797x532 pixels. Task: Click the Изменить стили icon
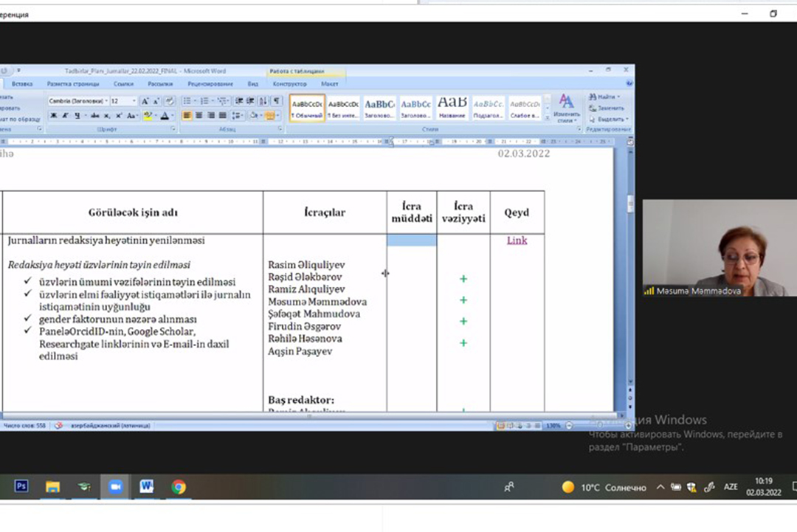click(x=566, y=108)
